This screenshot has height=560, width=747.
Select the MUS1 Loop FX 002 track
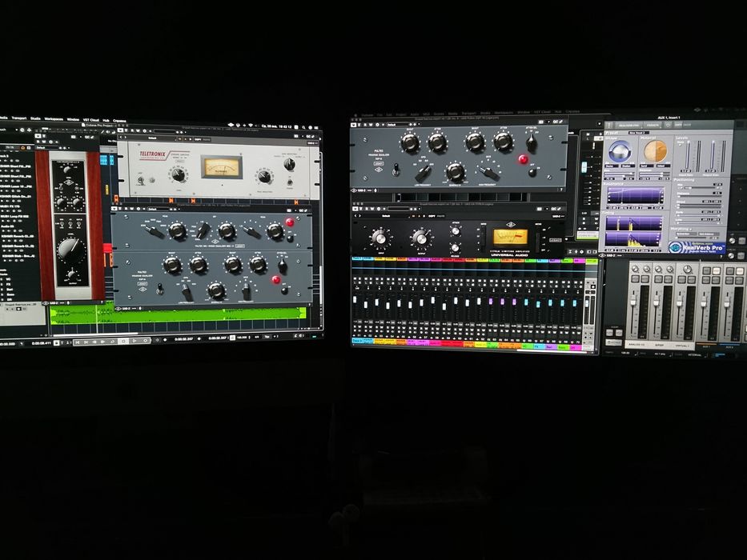tap(16, 216)
